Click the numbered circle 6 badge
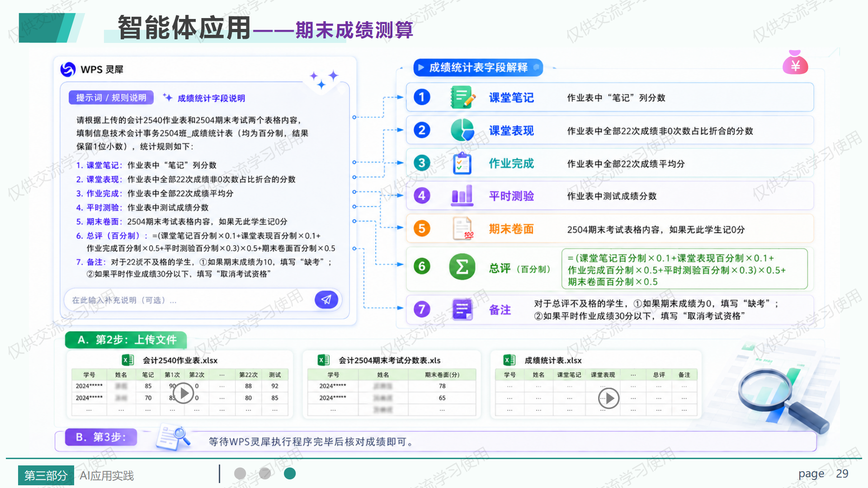Viewport: 868px width, 488px height. coord(422,267)
